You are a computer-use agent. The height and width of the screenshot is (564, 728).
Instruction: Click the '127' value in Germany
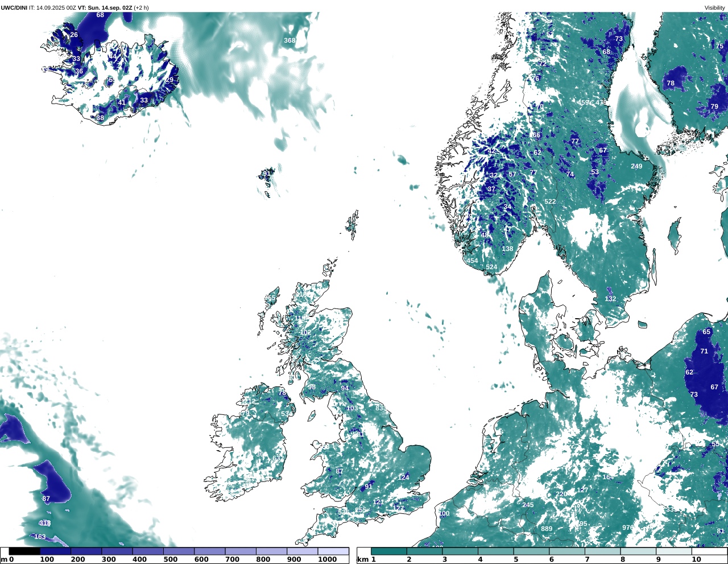[x=582, y=490]
